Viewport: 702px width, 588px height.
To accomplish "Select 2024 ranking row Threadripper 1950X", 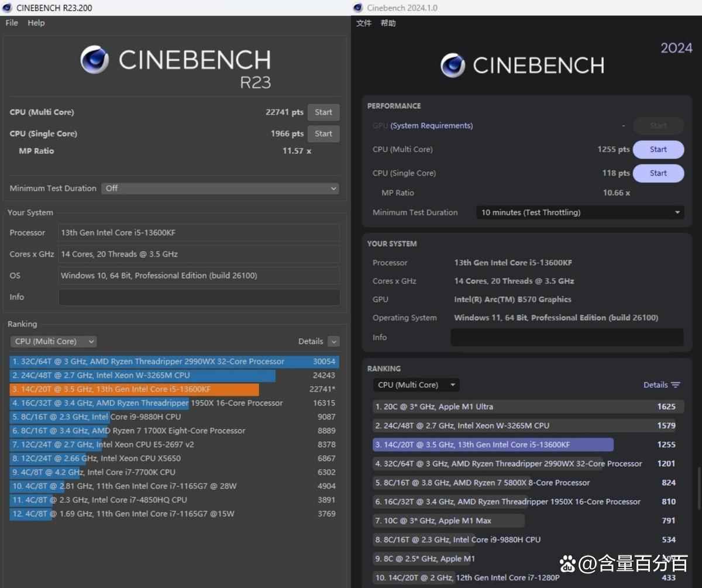I will pos(528,502).
